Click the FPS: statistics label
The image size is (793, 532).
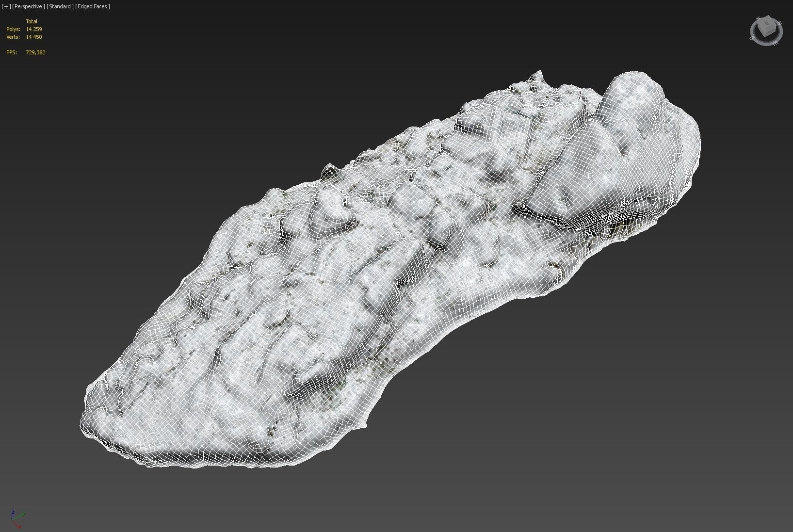pyautogui.click(x=12, y=52)
